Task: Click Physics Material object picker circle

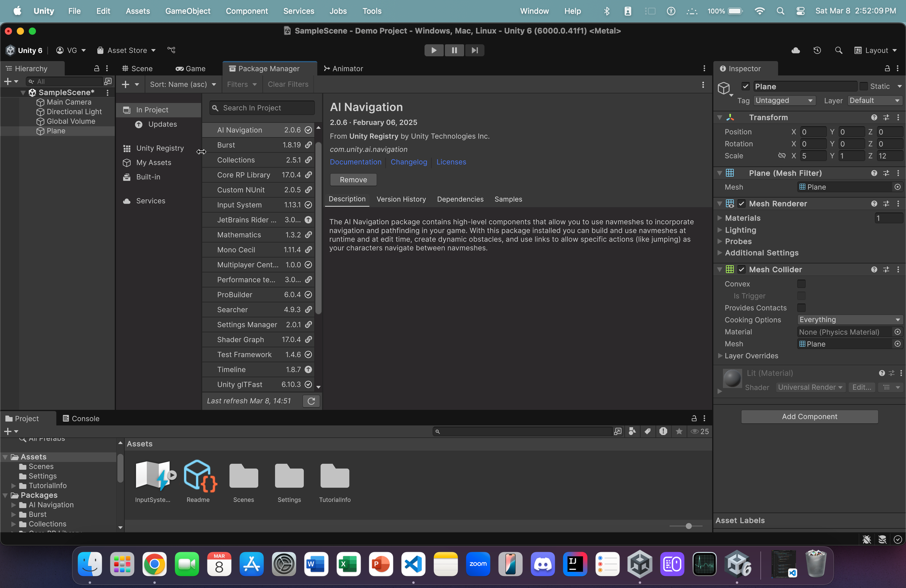Action: click(897, 332)
